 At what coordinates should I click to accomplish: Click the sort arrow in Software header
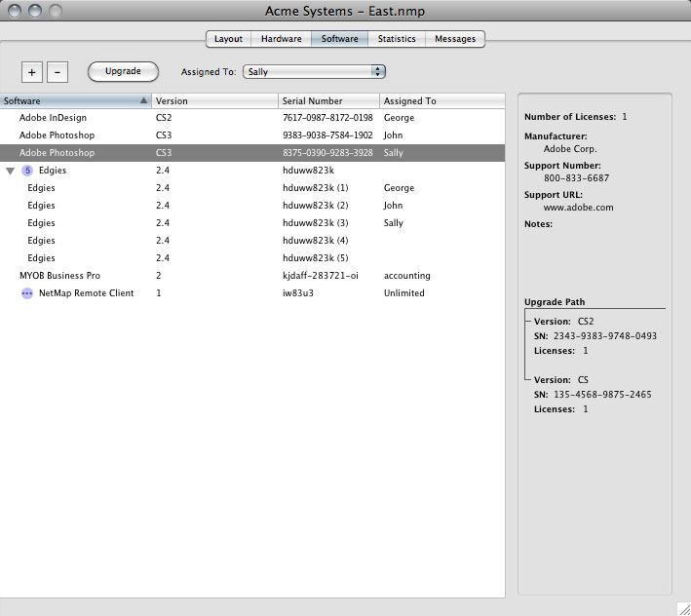[143, 100]
